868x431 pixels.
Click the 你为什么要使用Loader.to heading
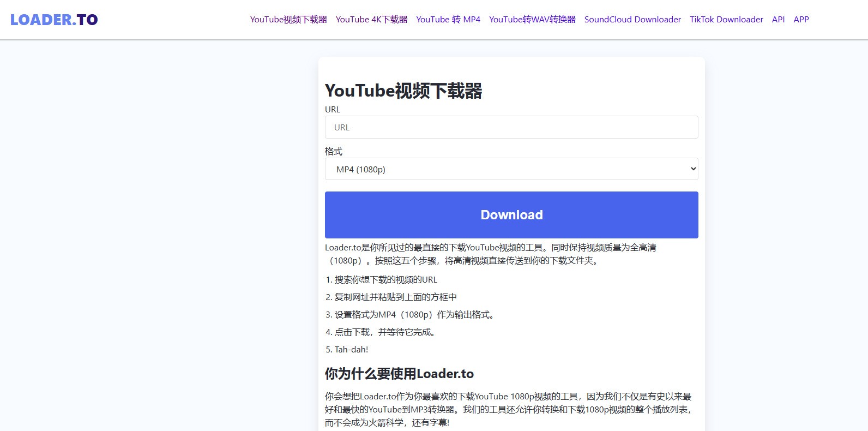click(x=399, y=374)
